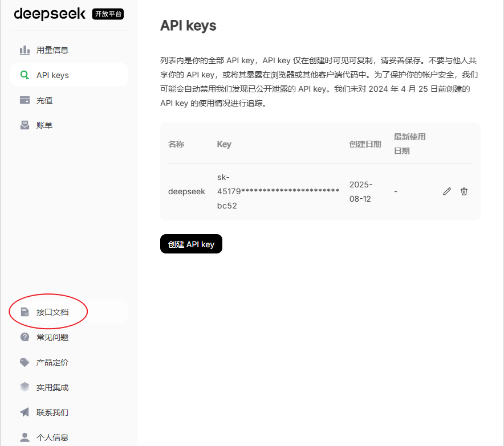Click the person icon beside 个人信息
504x446 pixels.
coord(25,437)
